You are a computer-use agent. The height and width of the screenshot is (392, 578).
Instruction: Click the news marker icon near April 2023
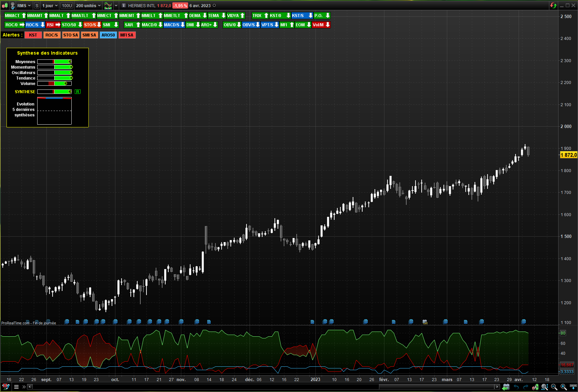(x=523, y=322)
